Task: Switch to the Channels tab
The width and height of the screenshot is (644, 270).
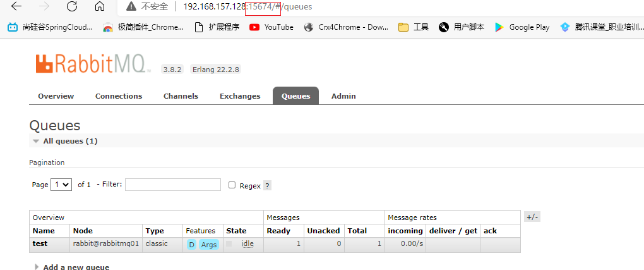Action: click(181, 96)
